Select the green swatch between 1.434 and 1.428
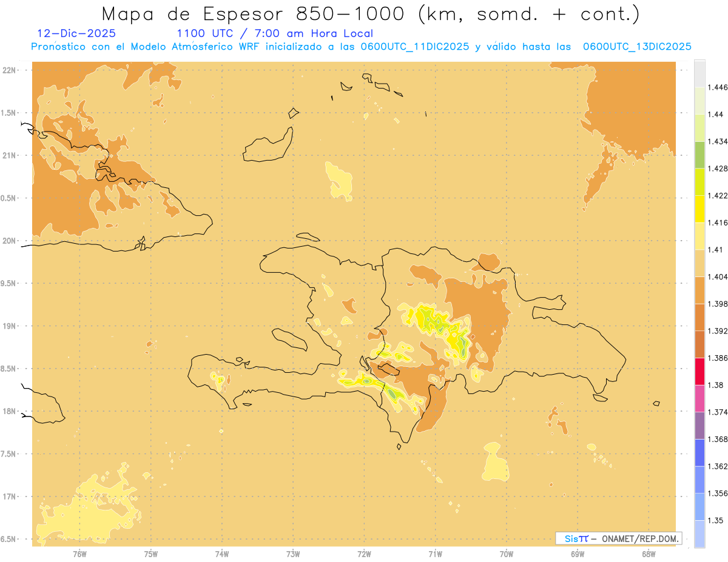The height and width of the screenshot is (562, 728). [x=699, y=155]
